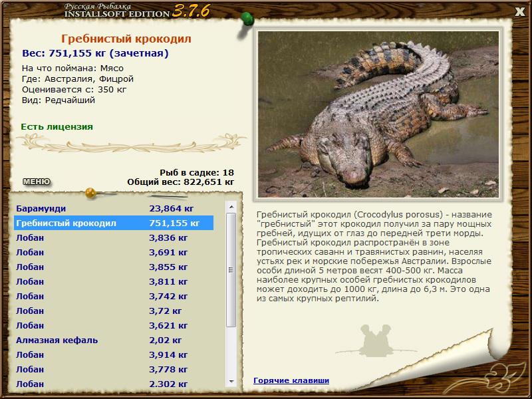Click the fisherman silhouette watermark icon

[376, 341]
